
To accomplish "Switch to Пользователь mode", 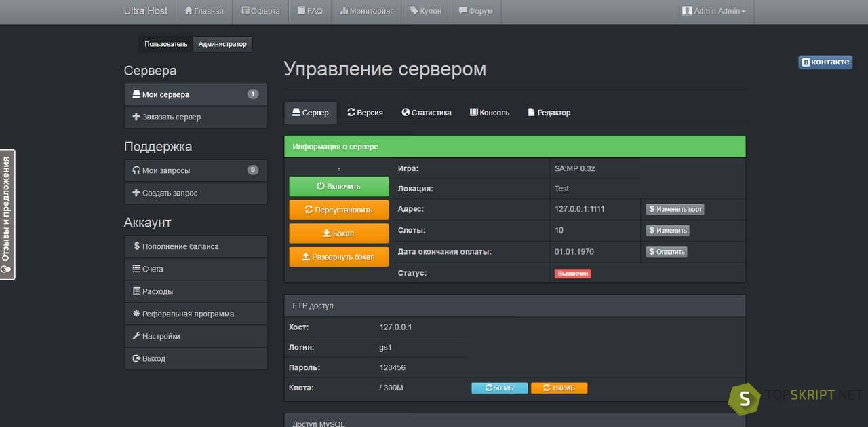I will pos(165,44).
